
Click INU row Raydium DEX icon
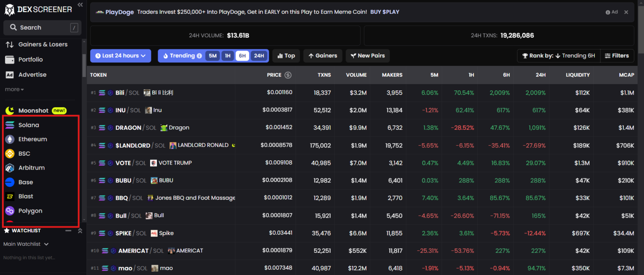[111, 110]
